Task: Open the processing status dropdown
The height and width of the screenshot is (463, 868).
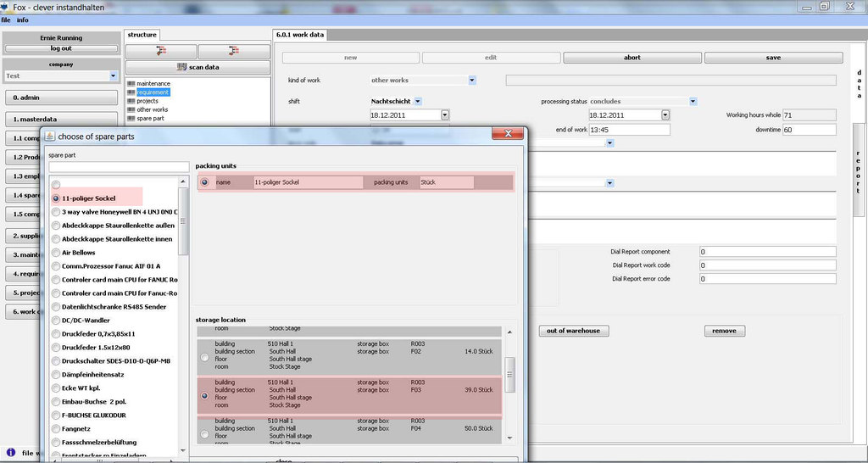Action: click(x=693, y=102)
